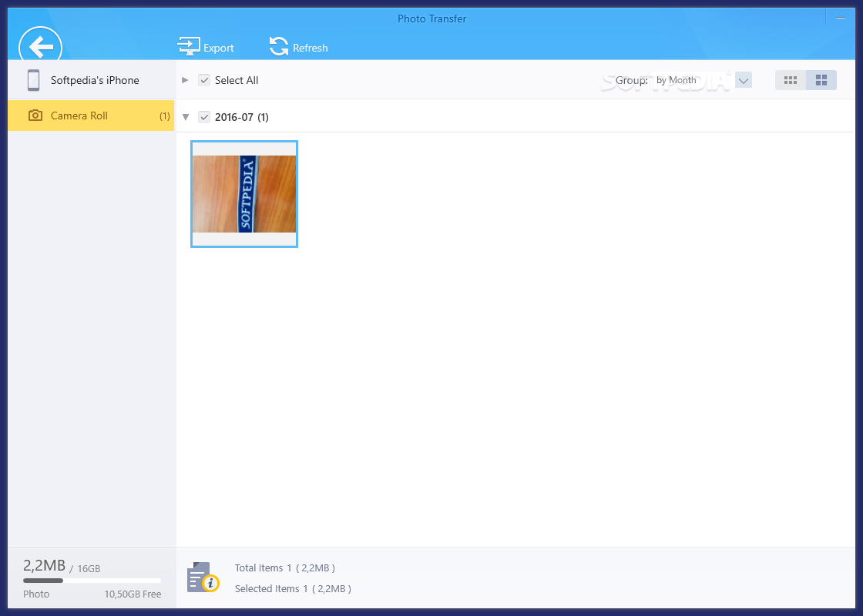The height and width of the screenshot is (616, 863).
Task: Click Camera Roll item count (1)
Action: click(x=165, y=116)
